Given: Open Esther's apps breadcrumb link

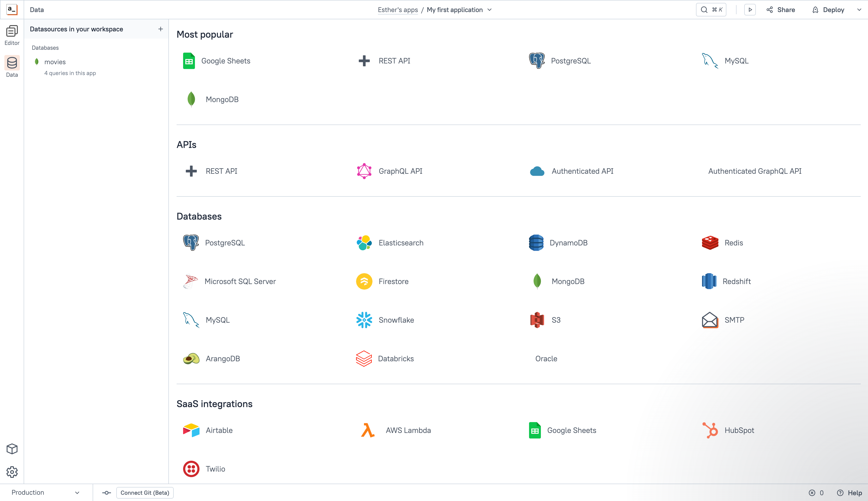Looking at the screenshot, I should point(398,10).
